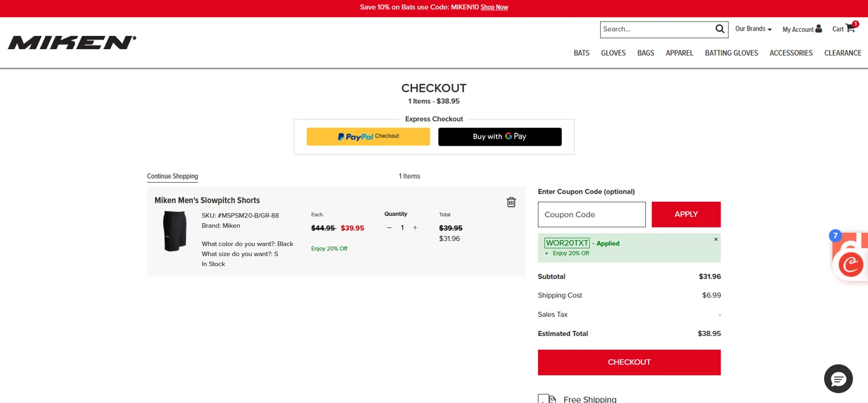Click the green Enjoy 20% Off under price
Image resolution: width=868 pixels, height=403 pixels.
(x=329, y=249)
